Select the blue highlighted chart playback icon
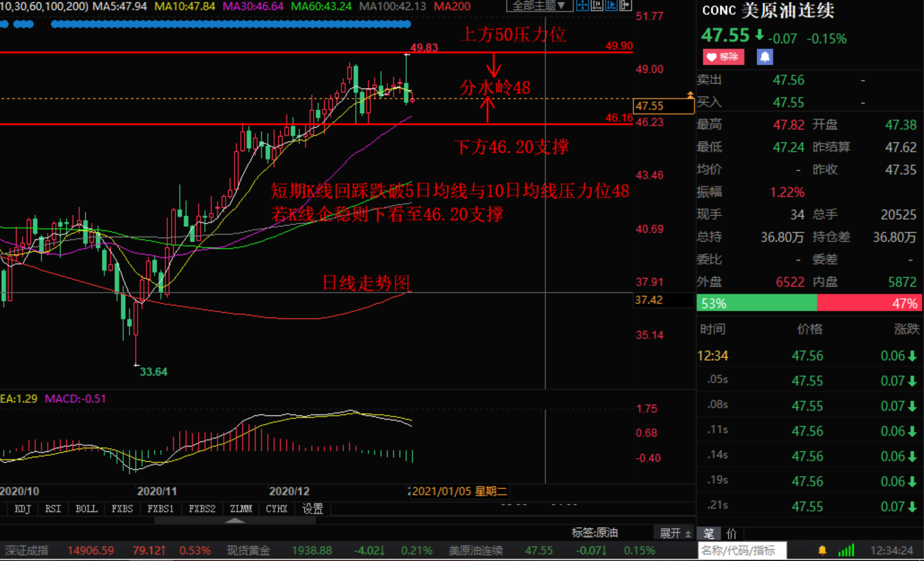This screenshot has width=924, height=561. pyautogui.click(x=611, y=5)
